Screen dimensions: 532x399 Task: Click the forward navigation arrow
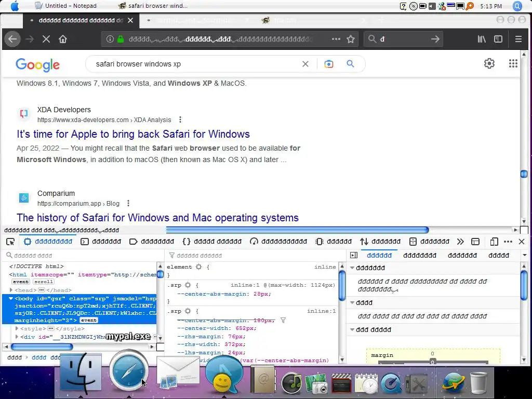coord(30,39)
